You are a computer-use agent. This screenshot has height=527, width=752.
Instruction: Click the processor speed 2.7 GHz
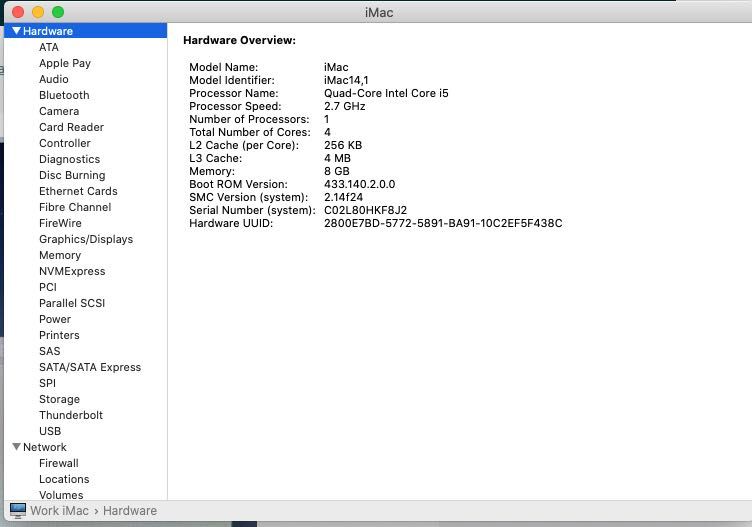(345, 106)
